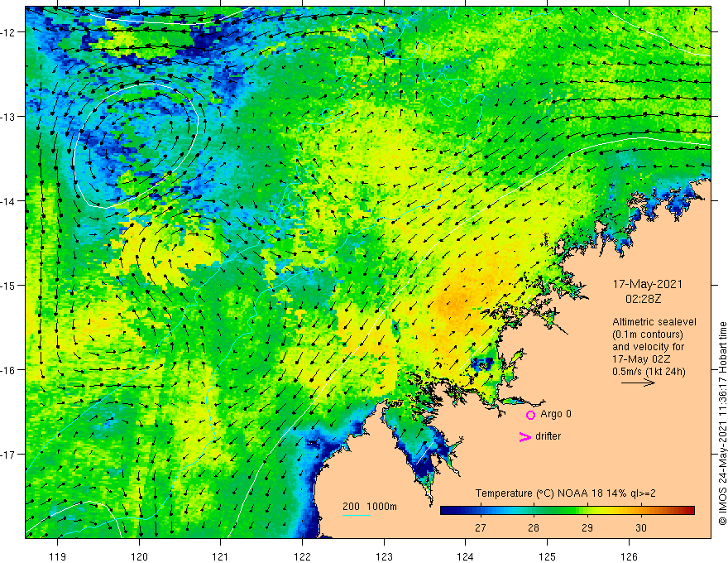Click the 29 label on temperature scale
This screenshot has height=563, width=728.
587,527
